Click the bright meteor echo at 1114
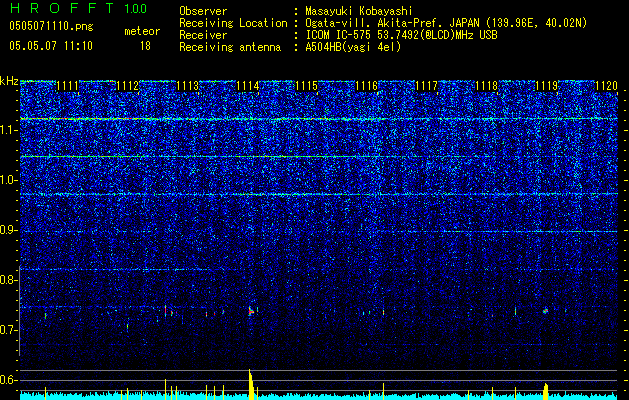Image resolution: width=629 pixels, height=400 pixels. point(251,311)
